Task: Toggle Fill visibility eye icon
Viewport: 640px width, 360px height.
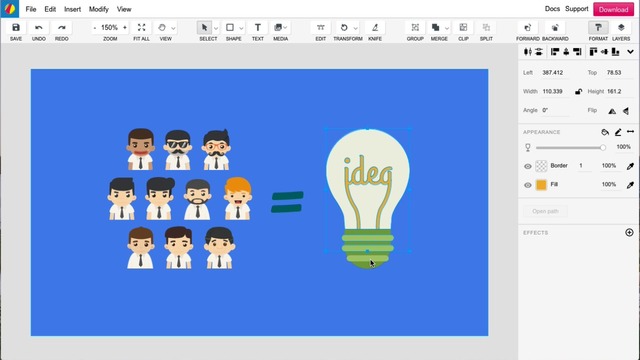Action: [527, 185]
